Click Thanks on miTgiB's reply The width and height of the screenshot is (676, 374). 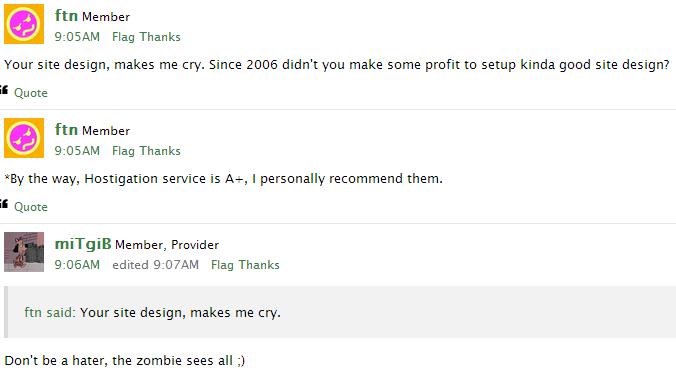pos(259,265)
